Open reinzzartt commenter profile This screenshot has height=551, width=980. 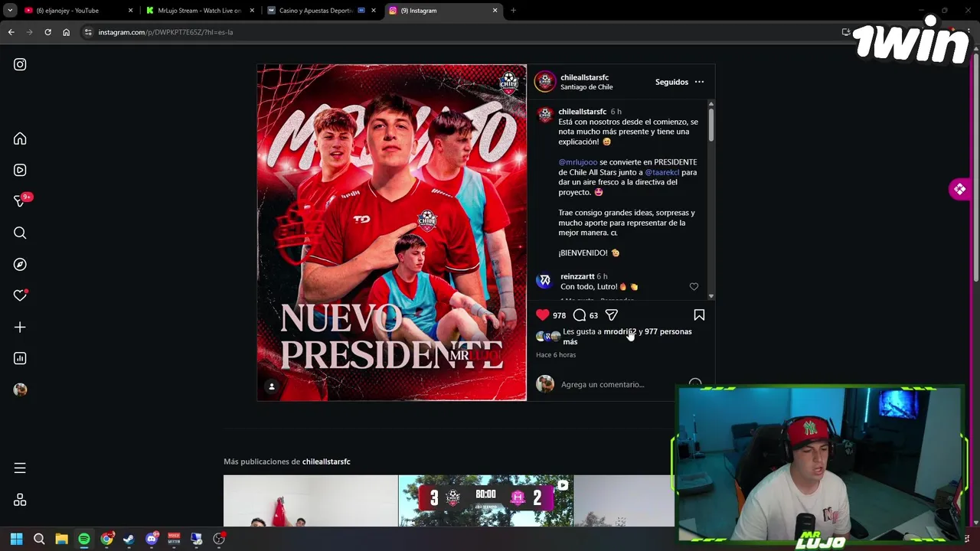click(x=577, y=276)
